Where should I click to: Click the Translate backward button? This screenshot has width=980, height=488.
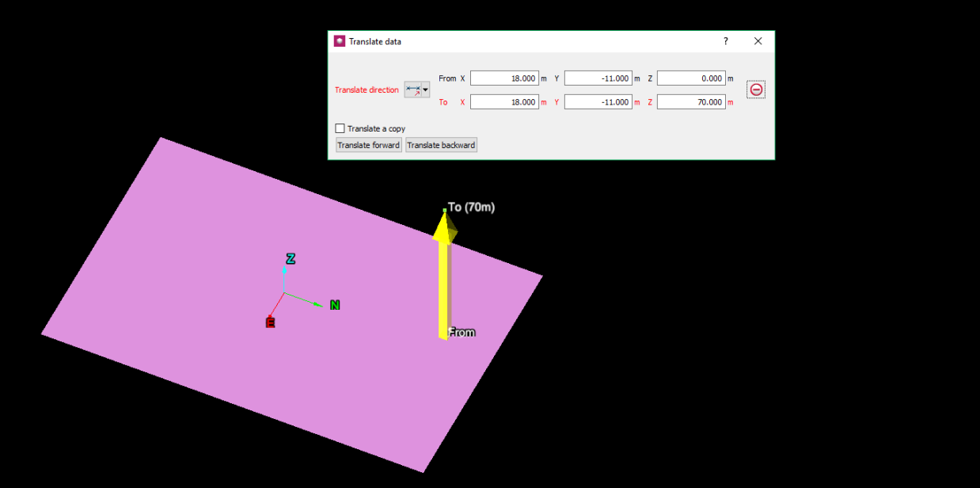point(441,145)
